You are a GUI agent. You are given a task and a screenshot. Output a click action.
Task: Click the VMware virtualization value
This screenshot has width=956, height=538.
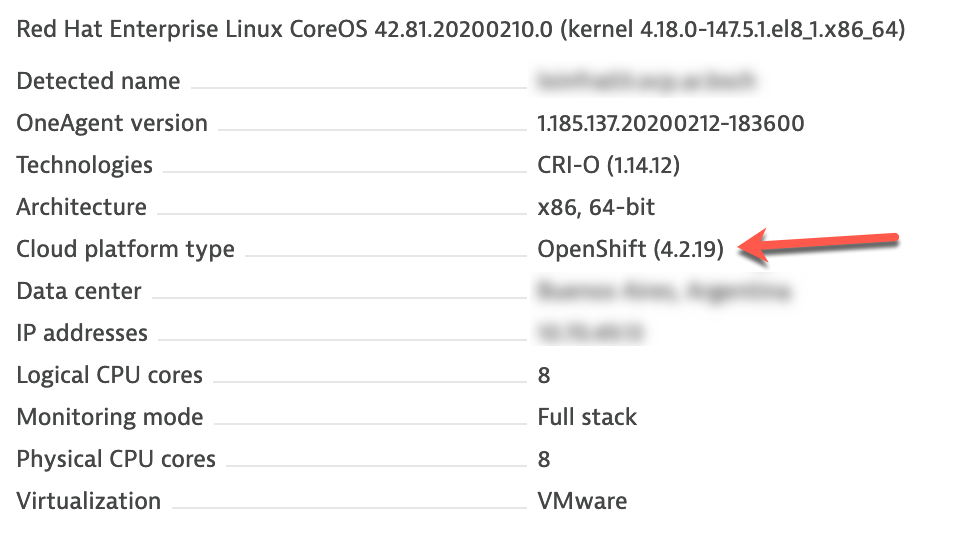pyautogui.click(x=582, y=501)
